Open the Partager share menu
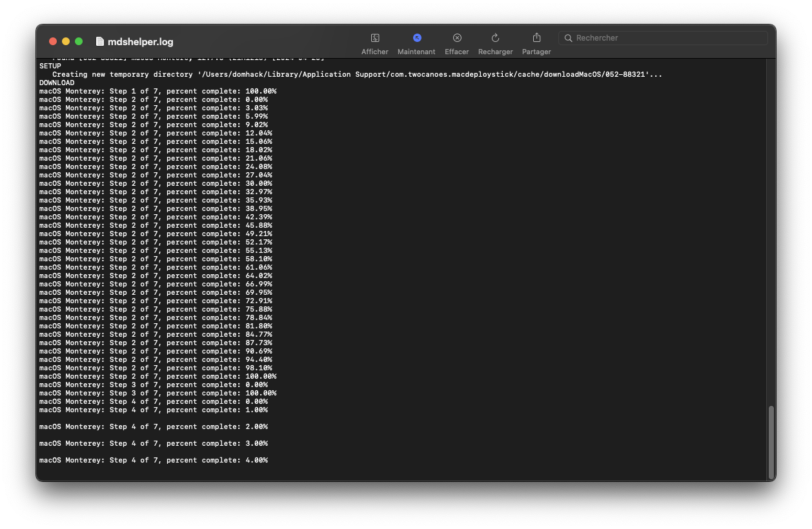Viewport: 812px width, 529px height. click(536, 38)
